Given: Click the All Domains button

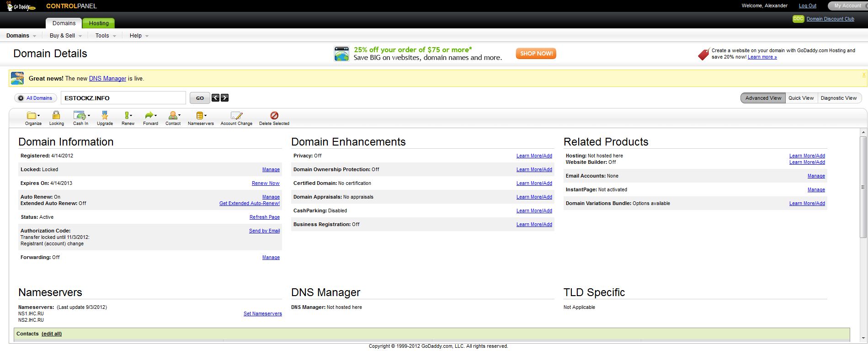Looking at the screenshot, I should click(x=36, y=98).
